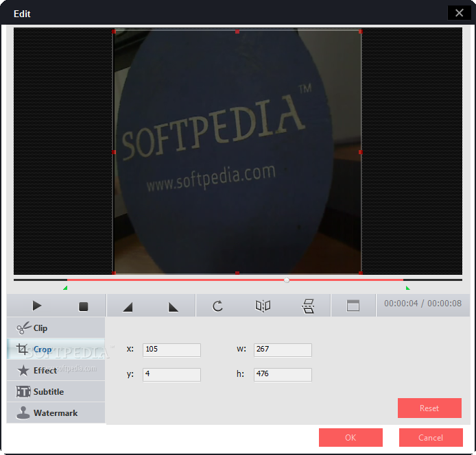Click the 00:00:04 / 00:00:08 time display
This screenshot has width=476, height=455.
click(423, 304)
